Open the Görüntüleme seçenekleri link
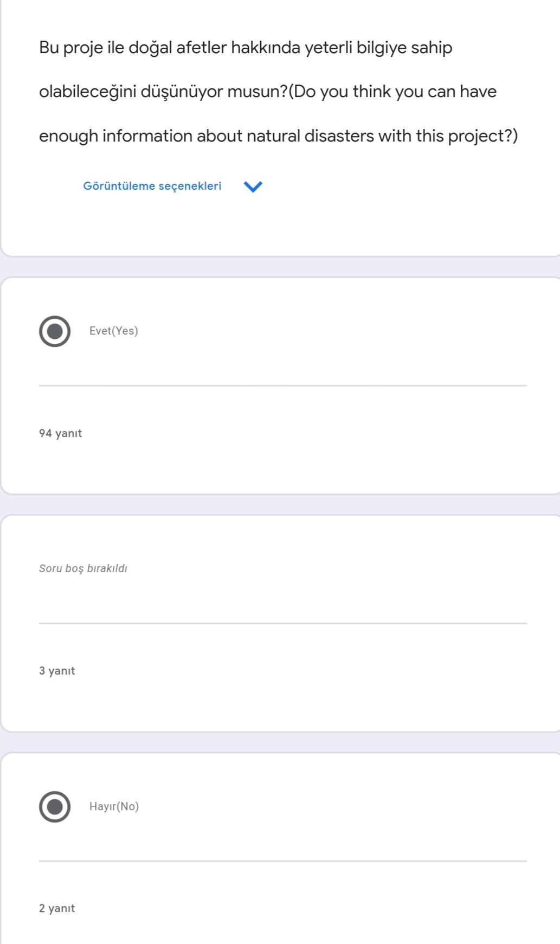This screenshot has width=560, height=944. 152,186
